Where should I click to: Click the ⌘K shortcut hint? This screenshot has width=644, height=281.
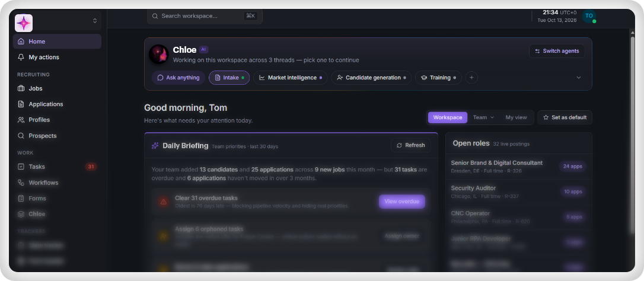pyautogui.click(x=250, y=16)
